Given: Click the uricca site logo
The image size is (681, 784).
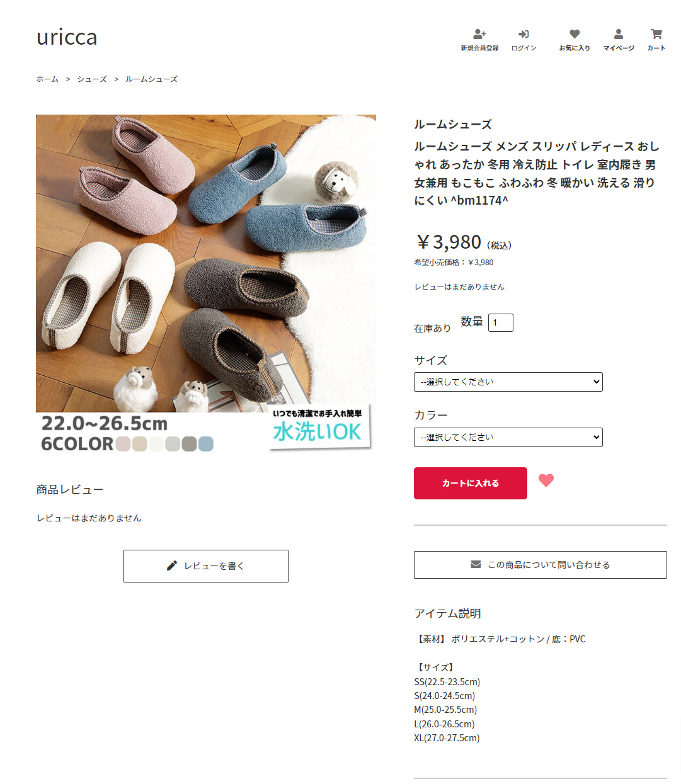Looking at the screenshot, I should (67, 37).
